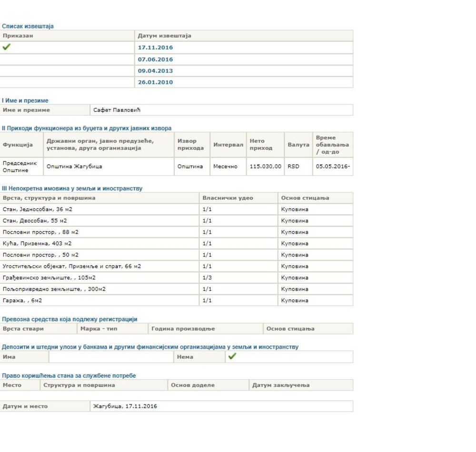Open report dated 26.01.2010
This screenshot has width=476, height=452.
coord(155,82)
